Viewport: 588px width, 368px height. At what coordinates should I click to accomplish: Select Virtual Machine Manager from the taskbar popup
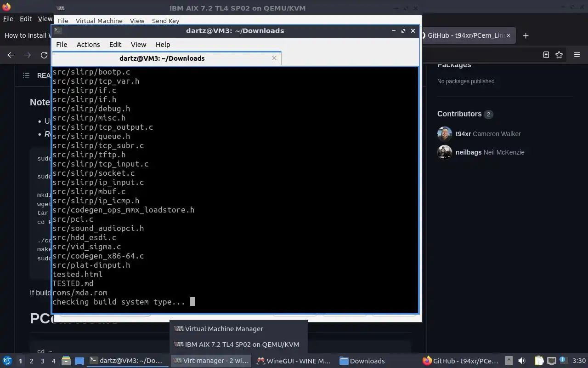238,329
